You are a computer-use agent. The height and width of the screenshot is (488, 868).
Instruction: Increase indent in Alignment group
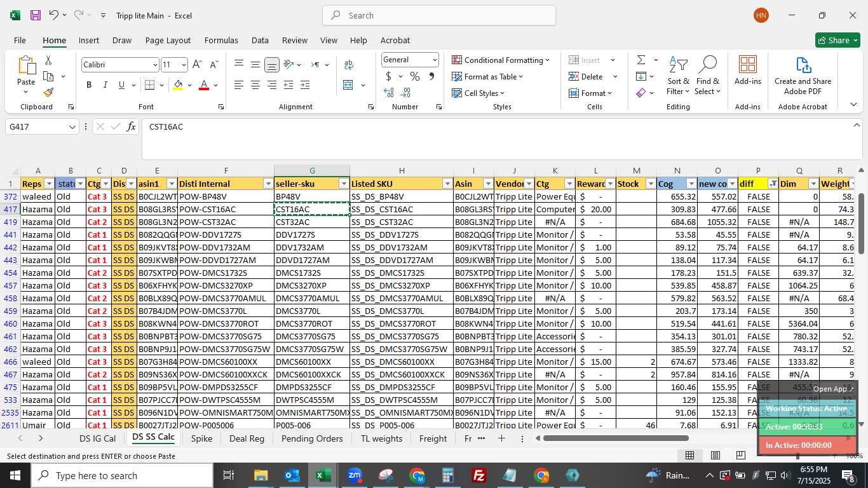pyautogui.click(x=304, y=85)
